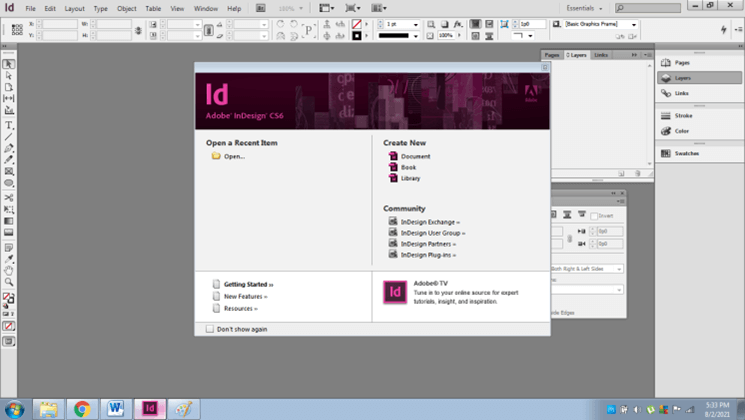Select the Type tool
The height and width of the screenshot is (420, 745).
click(9, 125)
